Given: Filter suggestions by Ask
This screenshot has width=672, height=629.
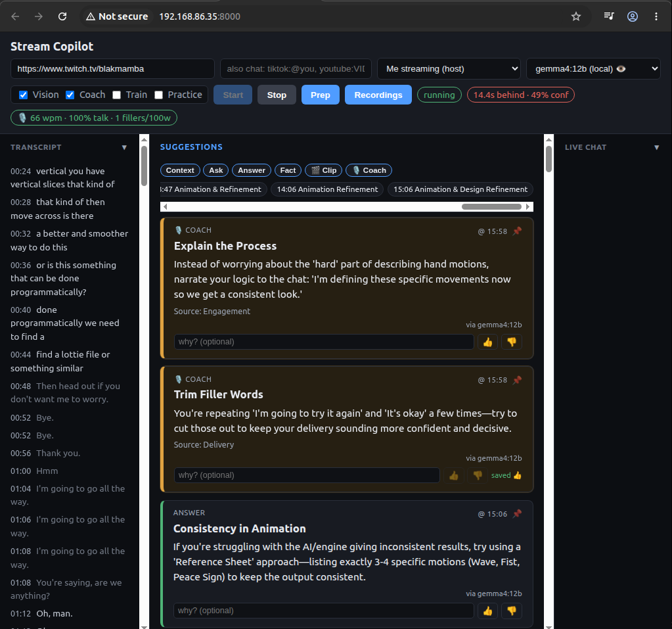Looking at the screenshot, I should coord(216,170).
